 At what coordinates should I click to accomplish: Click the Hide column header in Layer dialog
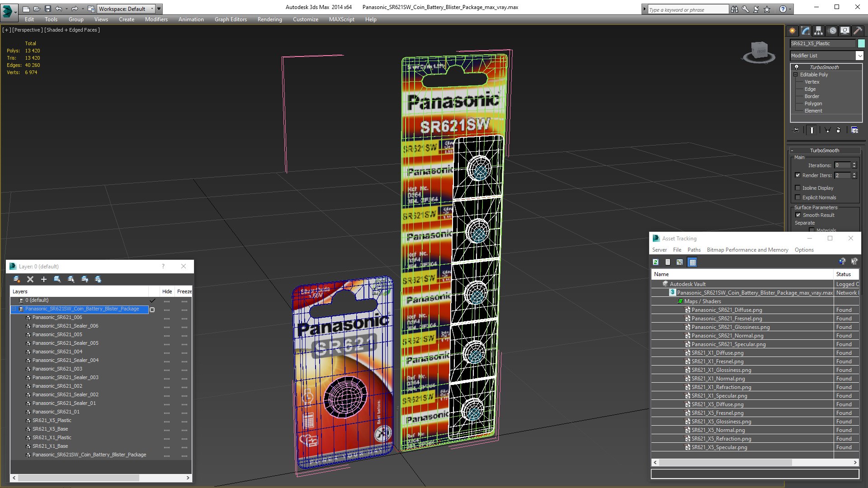[x=167, y=291]
